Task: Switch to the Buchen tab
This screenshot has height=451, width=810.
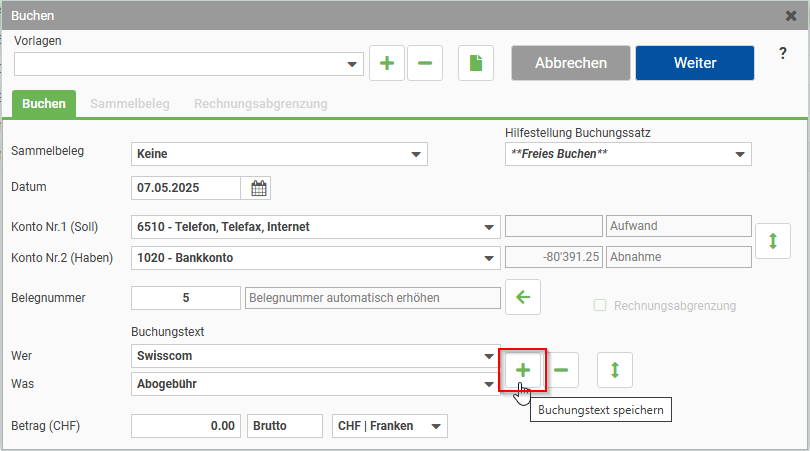Action: point(44,103)
